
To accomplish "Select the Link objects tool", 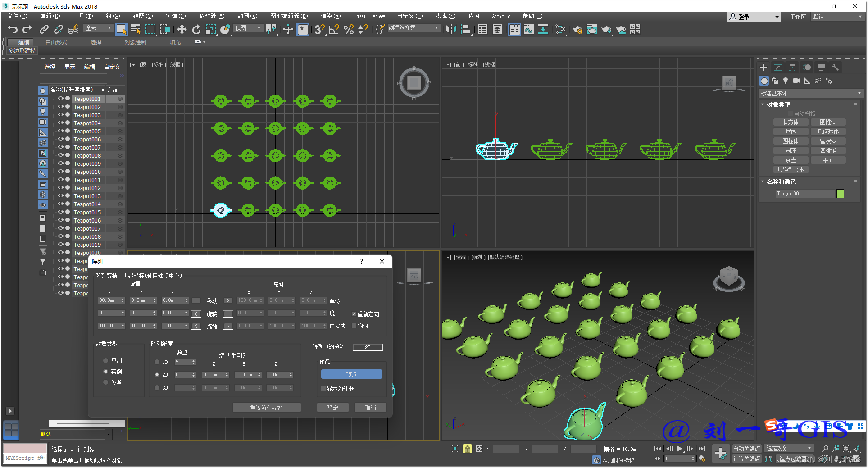I will (44, 30).
